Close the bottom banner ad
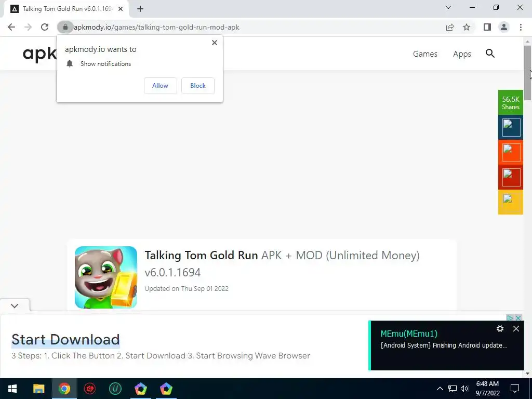532x399 pixels. coord(518,318)
